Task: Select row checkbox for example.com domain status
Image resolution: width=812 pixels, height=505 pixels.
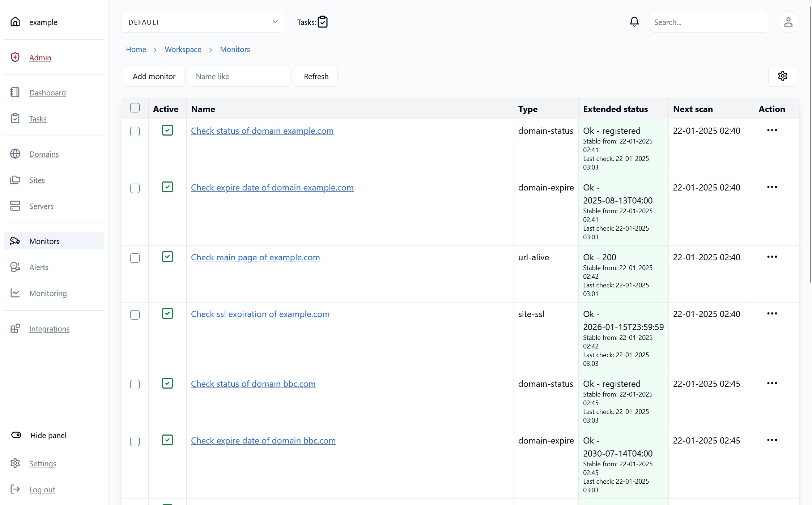Action: pyautogui.click(x=135, y=132)
